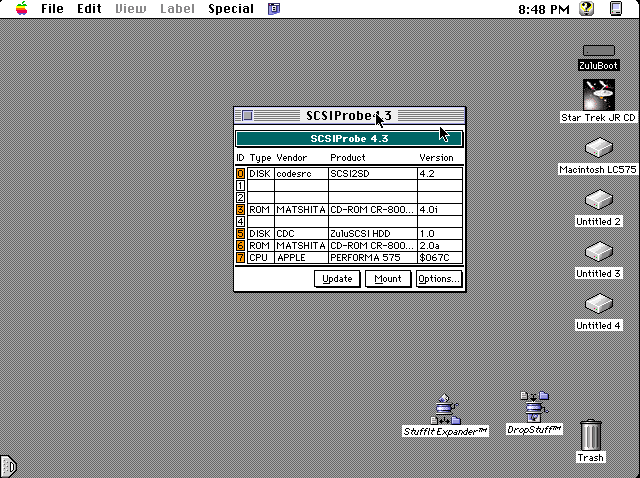Open the Special menu

[x=231, y=9]
